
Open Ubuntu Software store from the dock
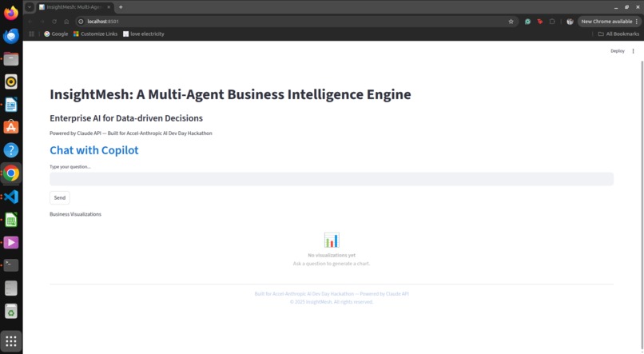(x=11, y=127)
